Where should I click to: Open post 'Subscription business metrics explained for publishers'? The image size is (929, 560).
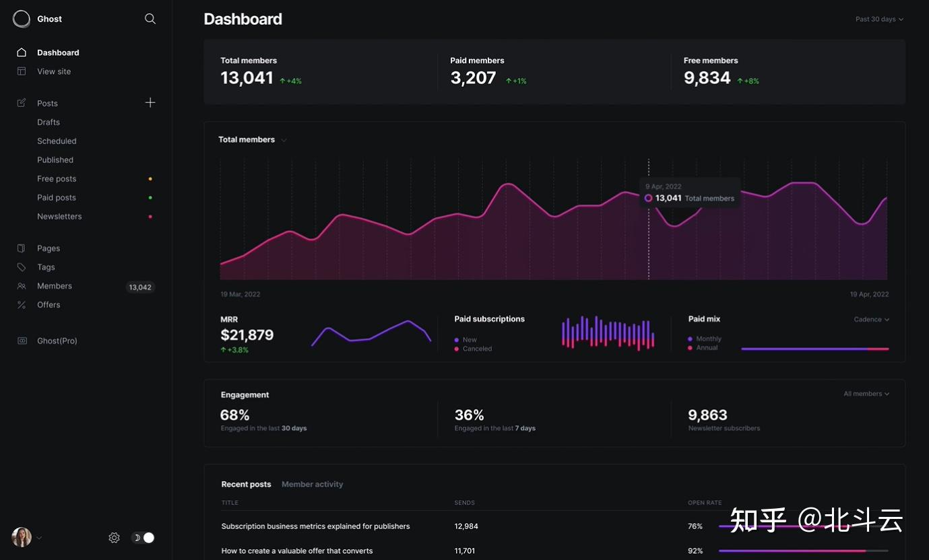(x=315, y=526)
